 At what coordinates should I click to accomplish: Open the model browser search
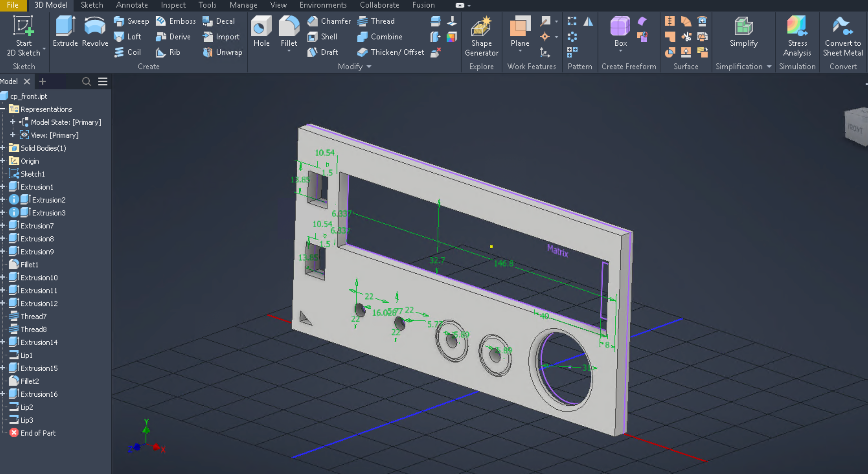click(x=86, y=82)
